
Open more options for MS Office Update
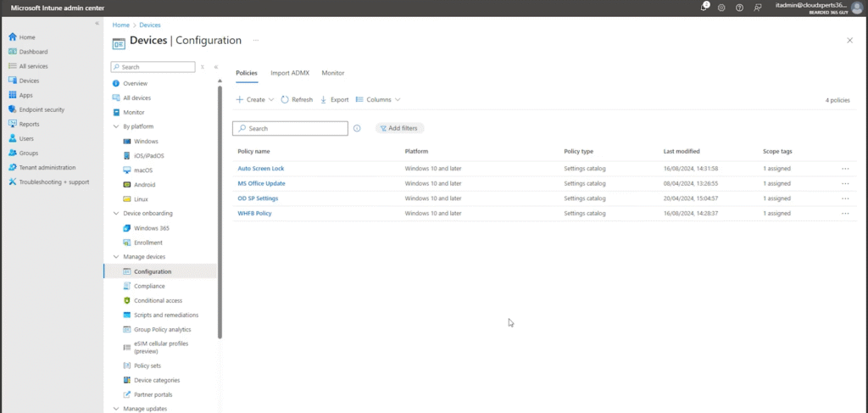click(x=845, y=183)
